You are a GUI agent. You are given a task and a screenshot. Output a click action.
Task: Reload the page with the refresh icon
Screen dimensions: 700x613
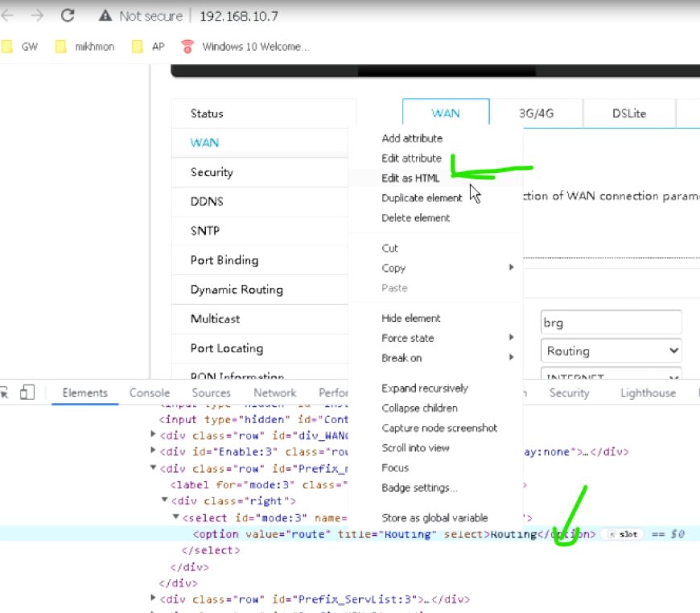[x=68, y=15]
